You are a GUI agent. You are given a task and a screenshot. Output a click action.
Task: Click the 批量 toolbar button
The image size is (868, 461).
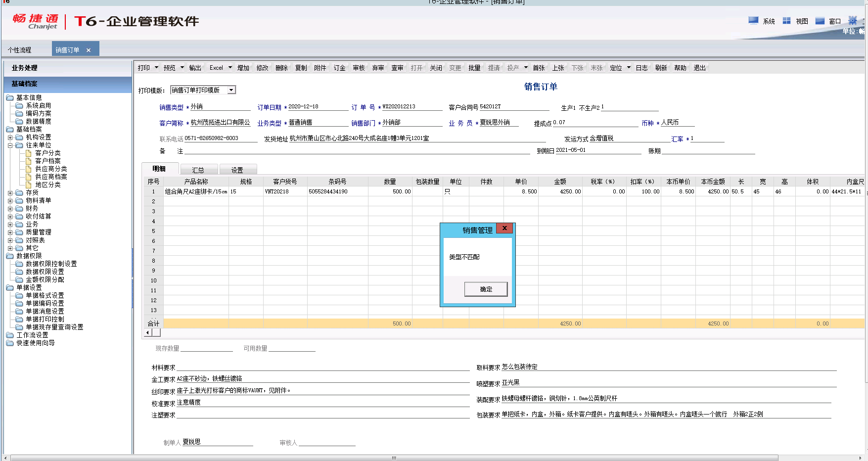pos(474,68)
